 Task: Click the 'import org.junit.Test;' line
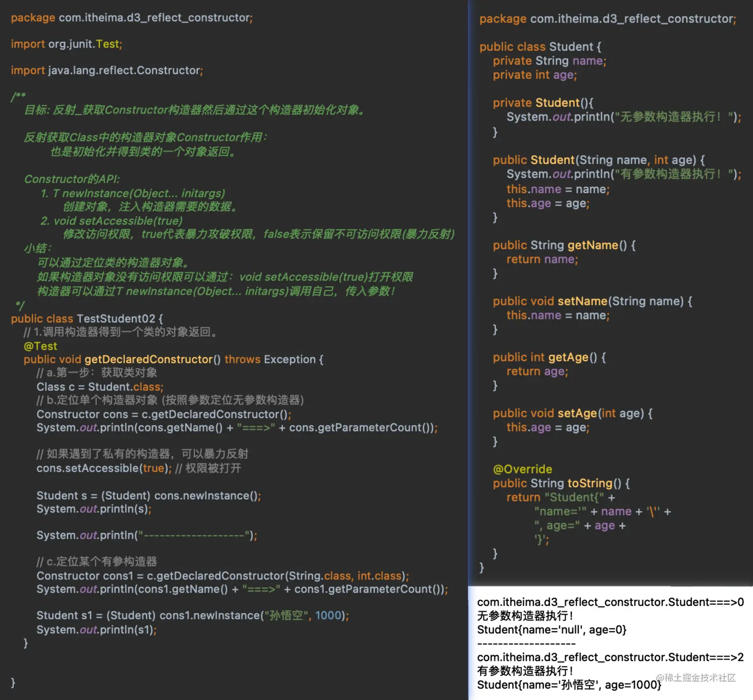(x=66, y=44)
